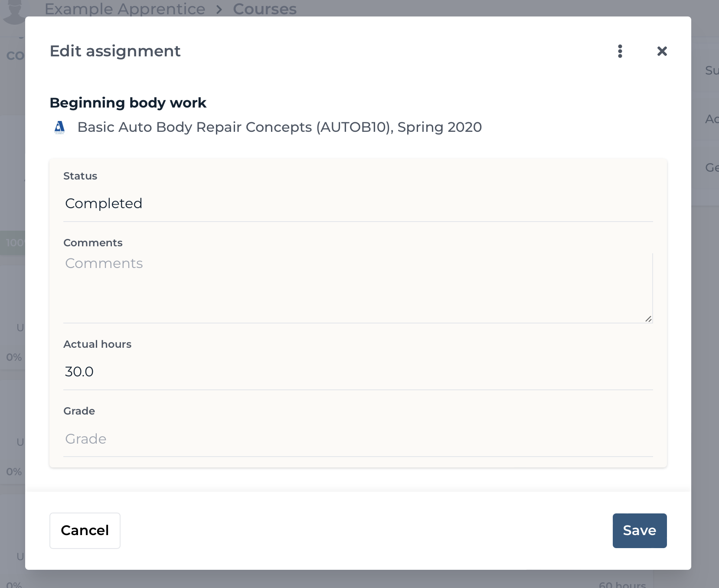Open the Status dropdown showing Completed
Image resolution: width=719 pixels, height=588 pixels.
click(358, 203)
